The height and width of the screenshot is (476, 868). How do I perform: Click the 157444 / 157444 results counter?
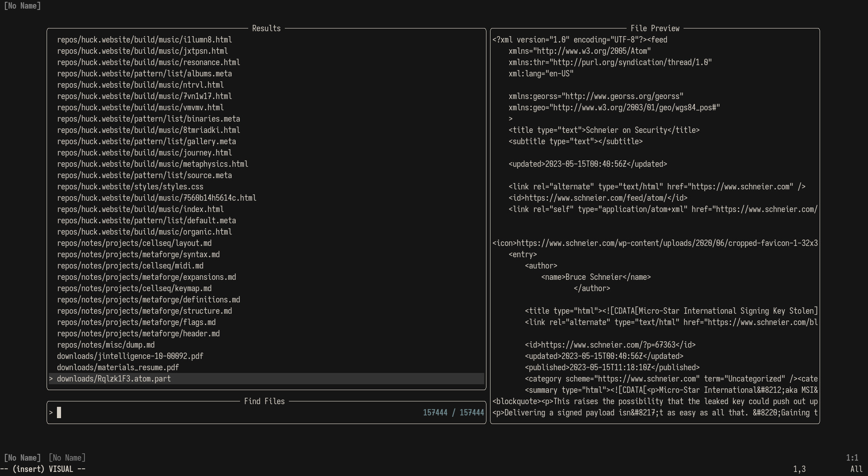453,413
